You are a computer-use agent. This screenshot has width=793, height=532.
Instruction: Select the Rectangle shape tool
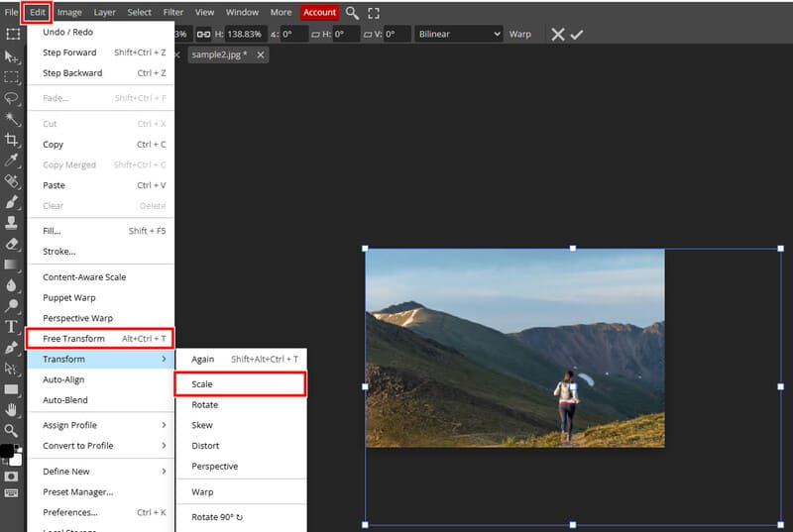tap(11, 389)
